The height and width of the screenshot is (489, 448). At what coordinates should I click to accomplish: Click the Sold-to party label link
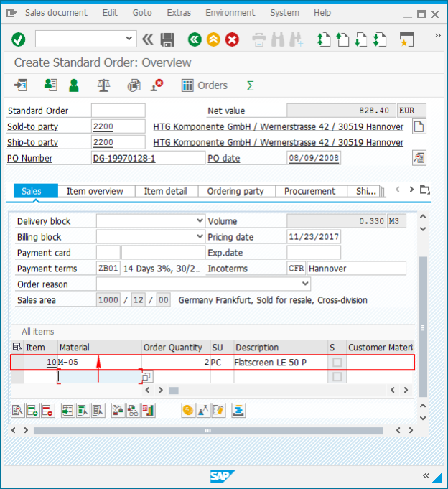pyautogui.click(x=32, y=126)
